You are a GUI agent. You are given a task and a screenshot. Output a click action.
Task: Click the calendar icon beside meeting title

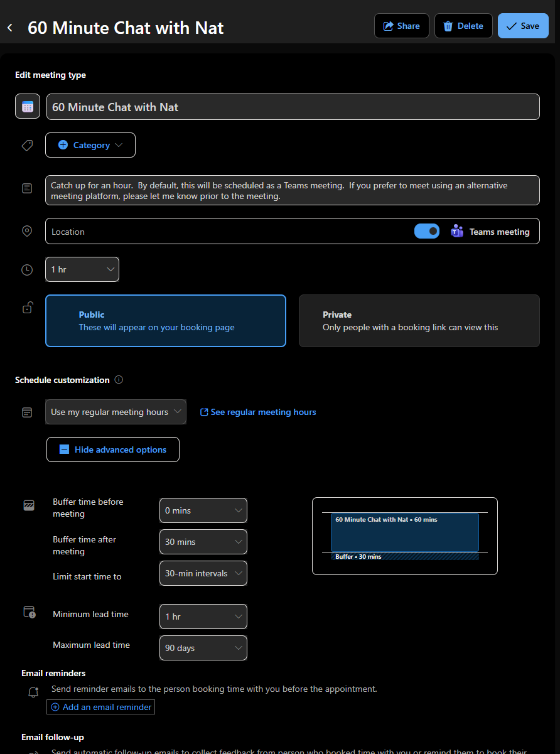click(28, 107)
